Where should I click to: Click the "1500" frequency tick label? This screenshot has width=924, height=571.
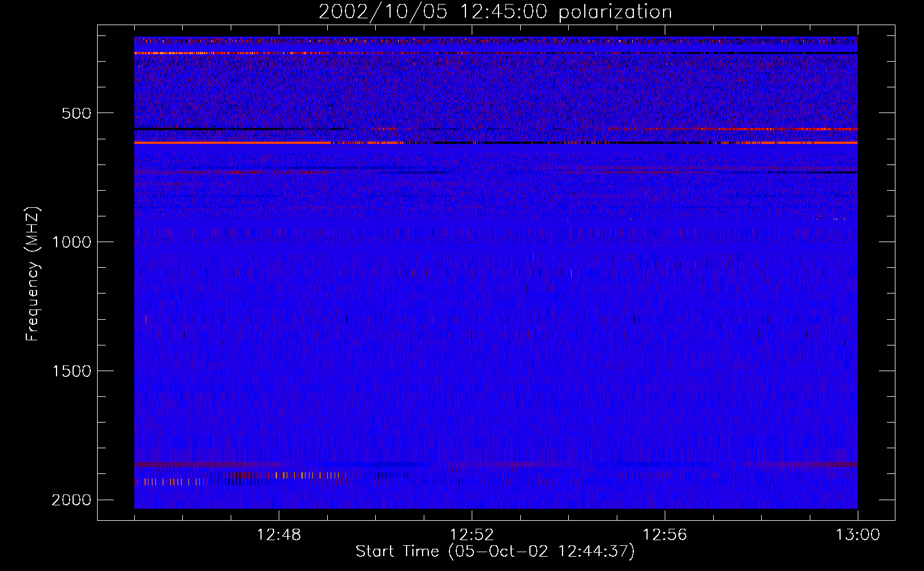[71, 371]
